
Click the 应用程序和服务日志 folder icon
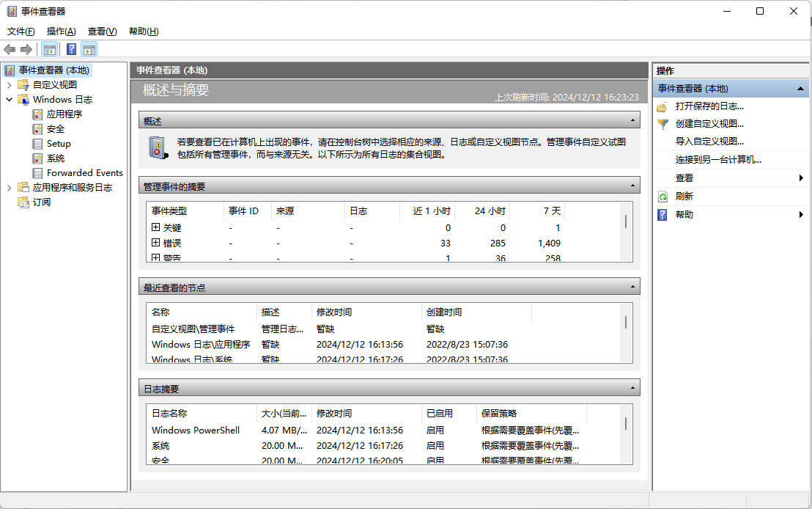[23, 188]
